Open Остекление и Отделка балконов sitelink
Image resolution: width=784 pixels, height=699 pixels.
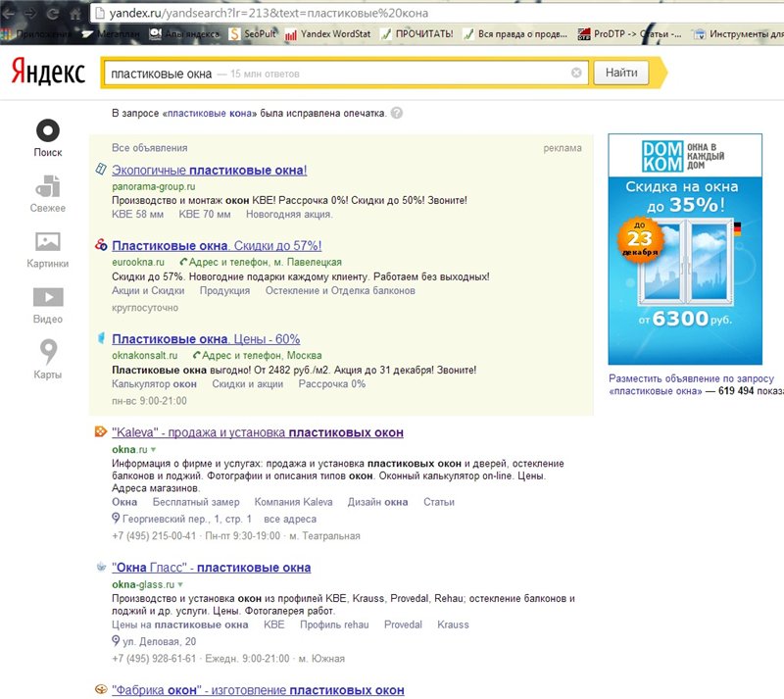[x=340, y=291]
